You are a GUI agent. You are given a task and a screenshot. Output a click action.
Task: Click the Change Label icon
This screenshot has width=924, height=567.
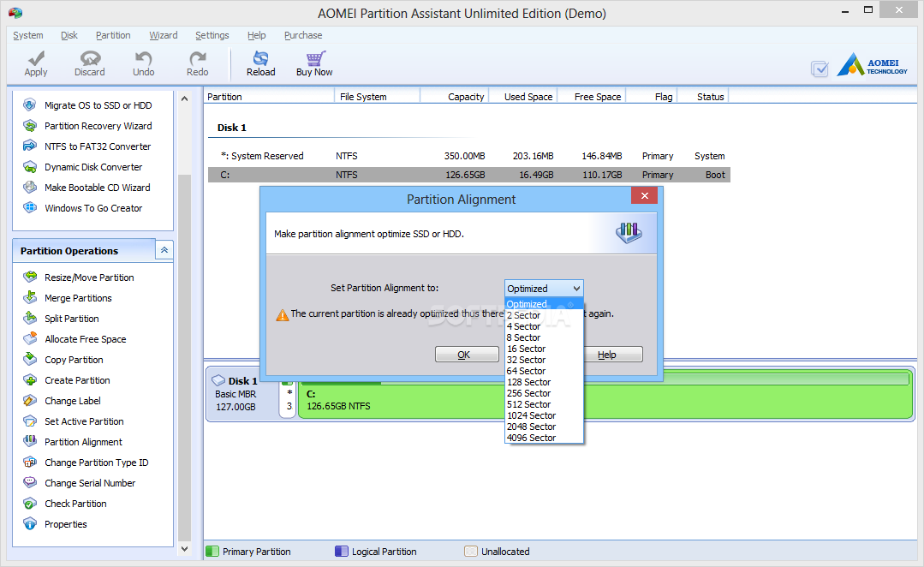click(x=29, y=400)
